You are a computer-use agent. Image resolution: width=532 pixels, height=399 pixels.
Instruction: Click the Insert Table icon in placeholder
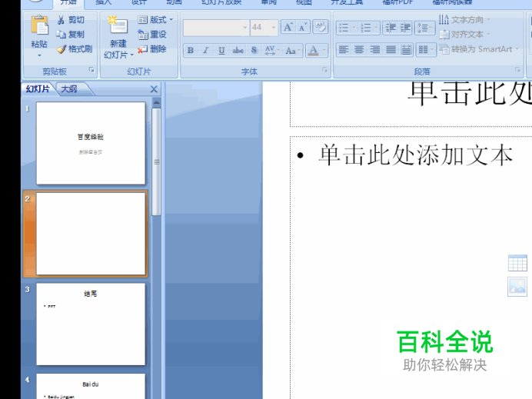517,263
